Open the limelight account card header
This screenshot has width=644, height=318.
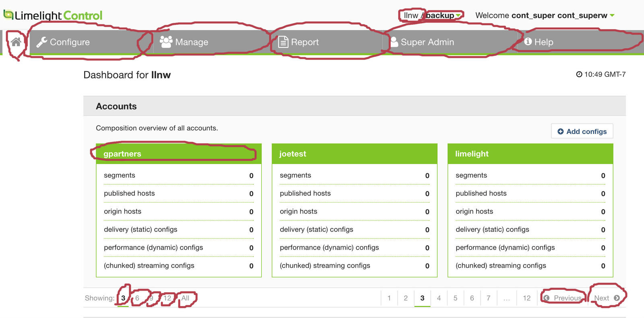click(x=530, y=154)
